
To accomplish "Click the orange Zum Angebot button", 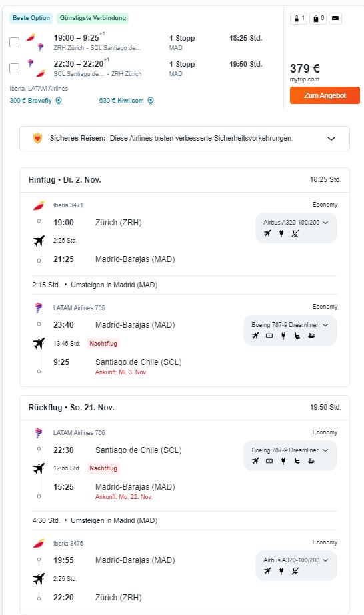I will click(325, 95).
